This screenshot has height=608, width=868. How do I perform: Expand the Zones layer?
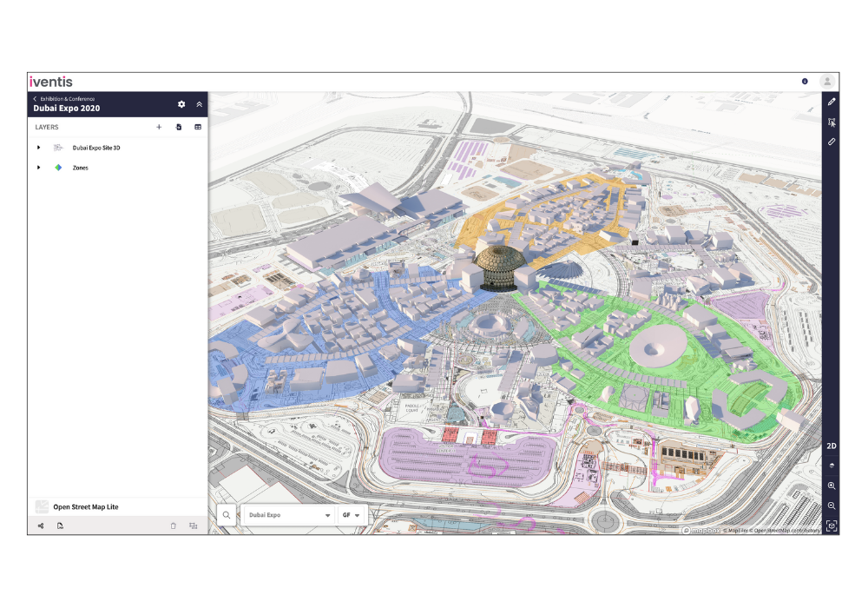coord(39,168)
